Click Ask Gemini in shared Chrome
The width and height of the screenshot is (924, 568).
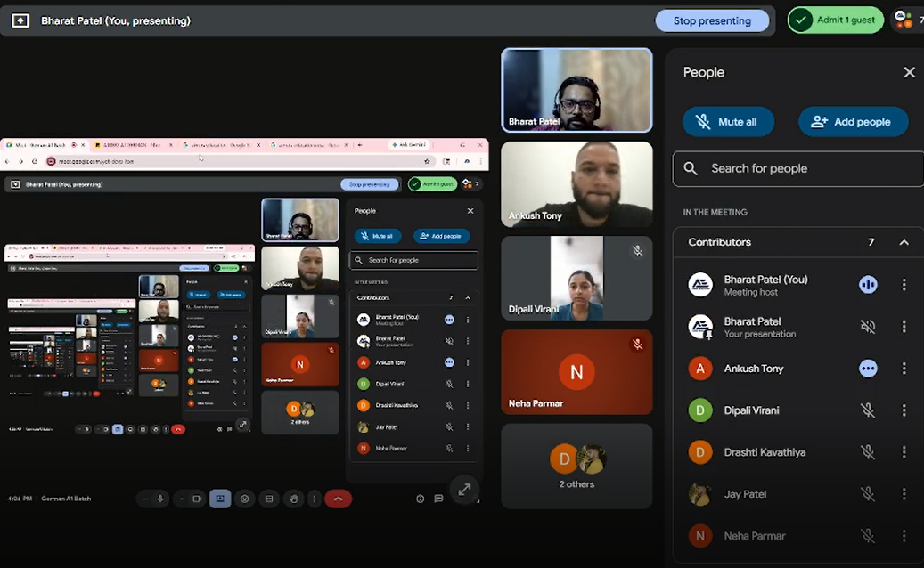[x=410, y=145]
